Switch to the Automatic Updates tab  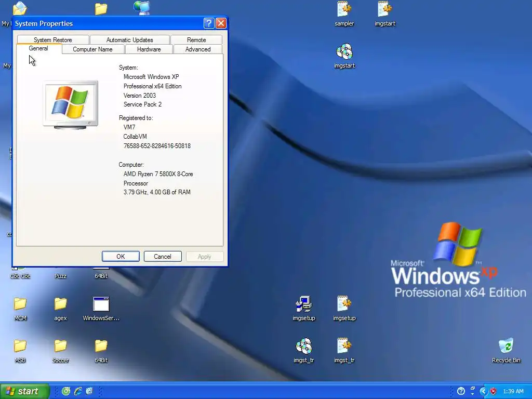pyautogui.click(x=129, y=39)
